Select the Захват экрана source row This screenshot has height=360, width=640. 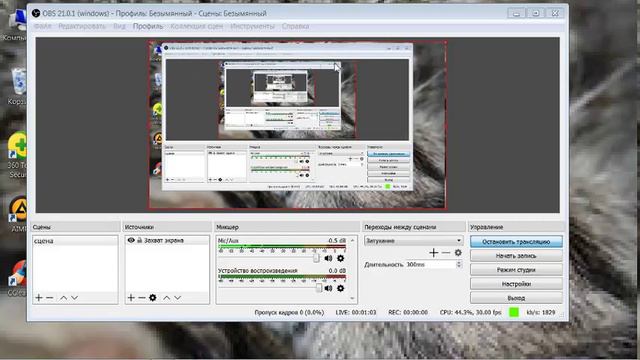167,240
